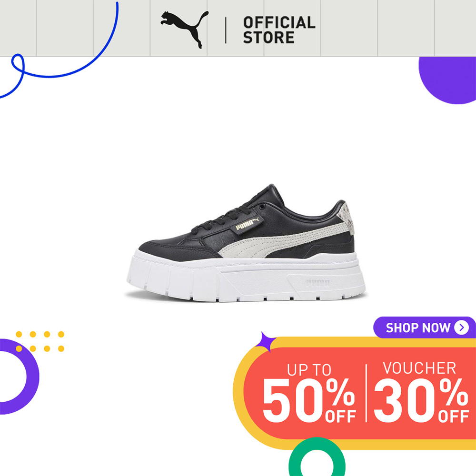Click the snakeskin heel tab of shoe

tap(346, 218)
